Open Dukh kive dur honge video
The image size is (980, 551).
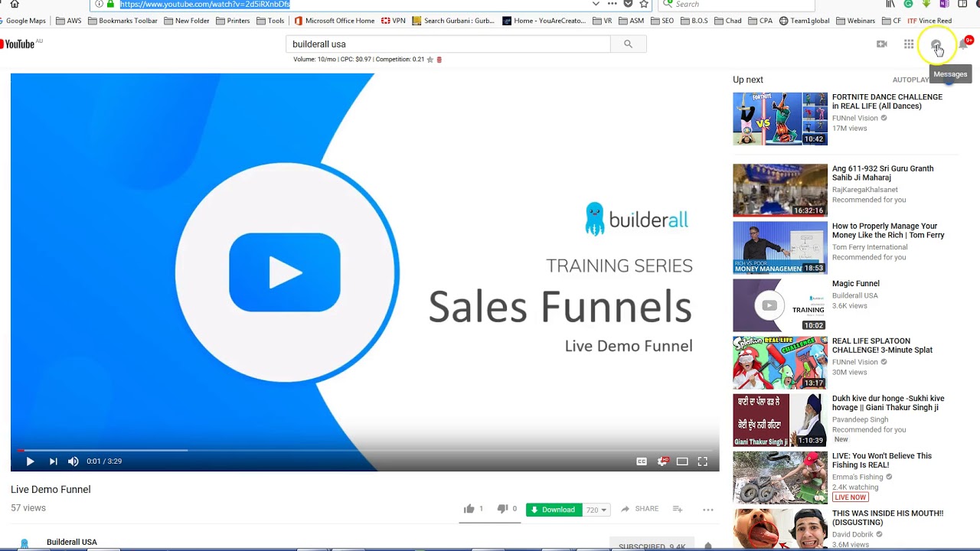pos(888,403)
